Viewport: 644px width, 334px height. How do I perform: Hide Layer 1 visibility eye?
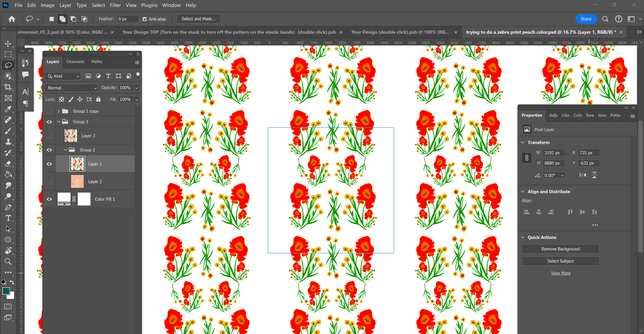[49, 164]
